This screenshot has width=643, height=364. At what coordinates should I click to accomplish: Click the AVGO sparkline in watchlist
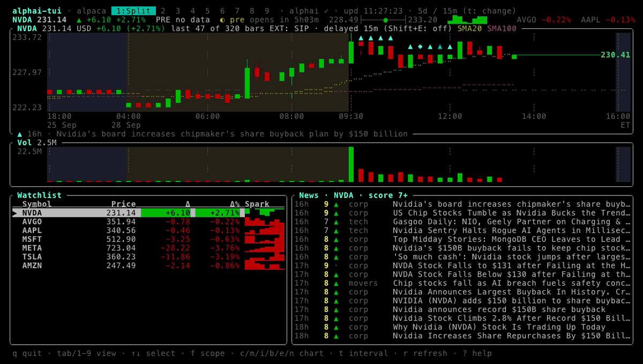(x=264, y=222)
